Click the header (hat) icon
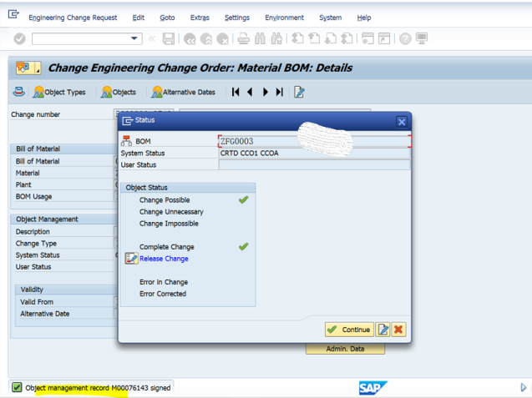The width and height of the screenshot is (532, 398). (x=19, y=92)
